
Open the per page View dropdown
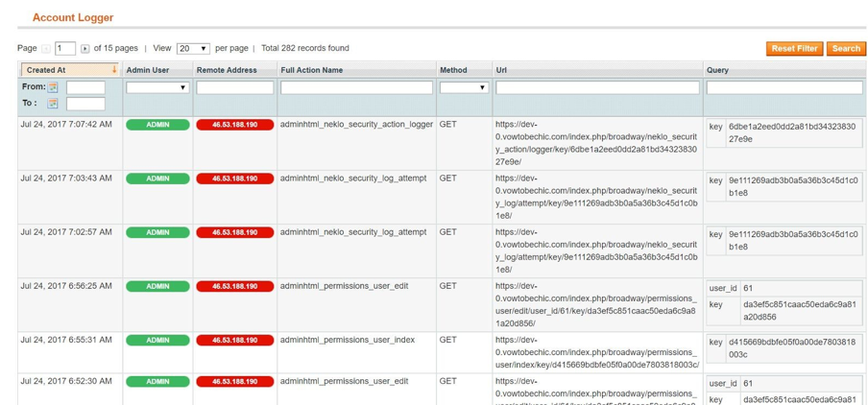pos(193,49)
